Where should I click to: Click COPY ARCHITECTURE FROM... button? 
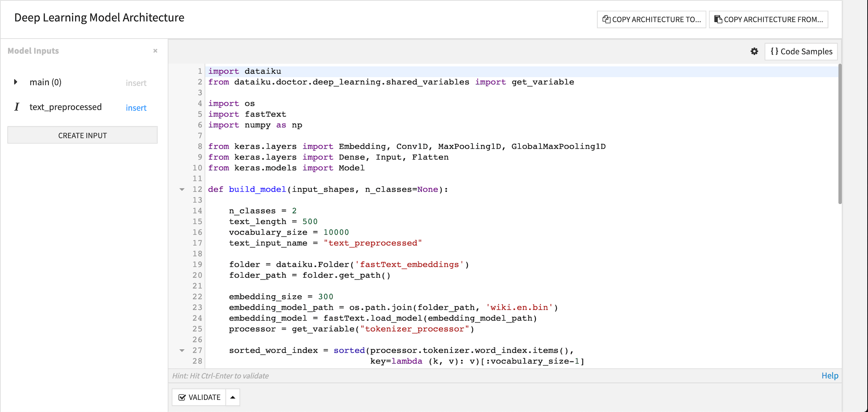[768, 19]
